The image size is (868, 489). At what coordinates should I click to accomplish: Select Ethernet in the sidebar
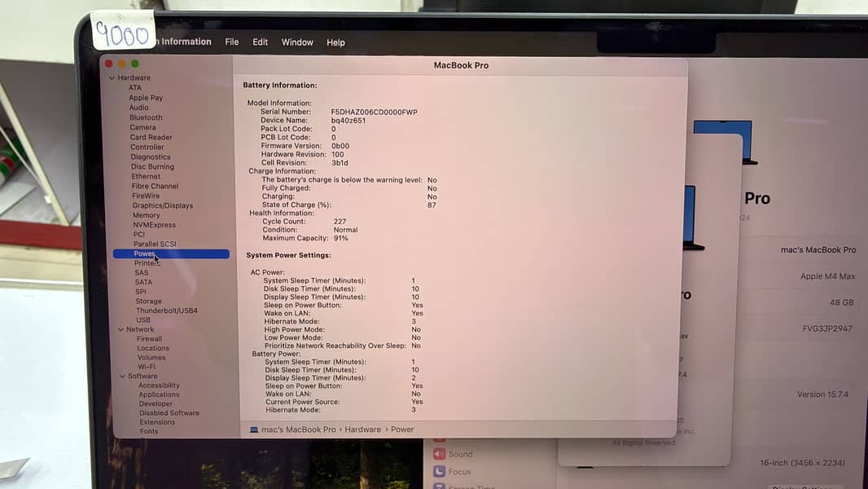tap(146, 177)
